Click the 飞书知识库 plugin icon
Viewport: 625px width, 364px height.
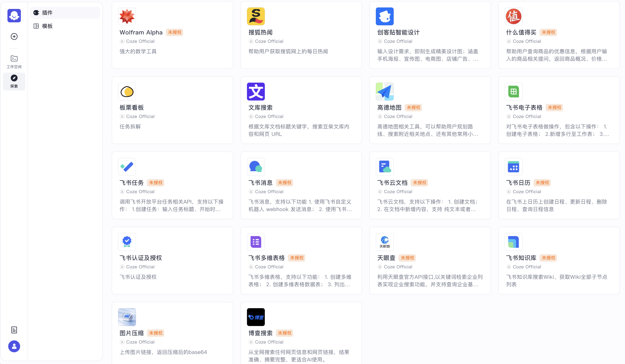point(514,242)
